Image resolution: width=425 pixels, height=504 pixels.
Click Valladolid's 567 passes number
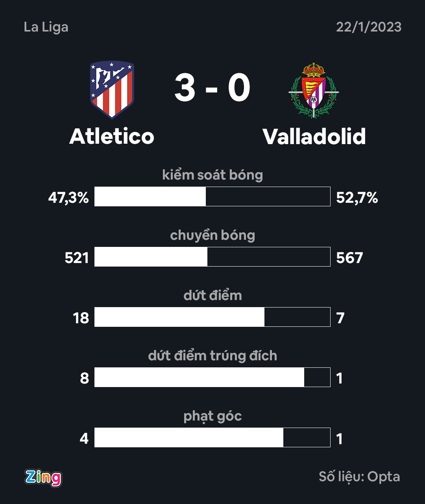coord(349,258)
